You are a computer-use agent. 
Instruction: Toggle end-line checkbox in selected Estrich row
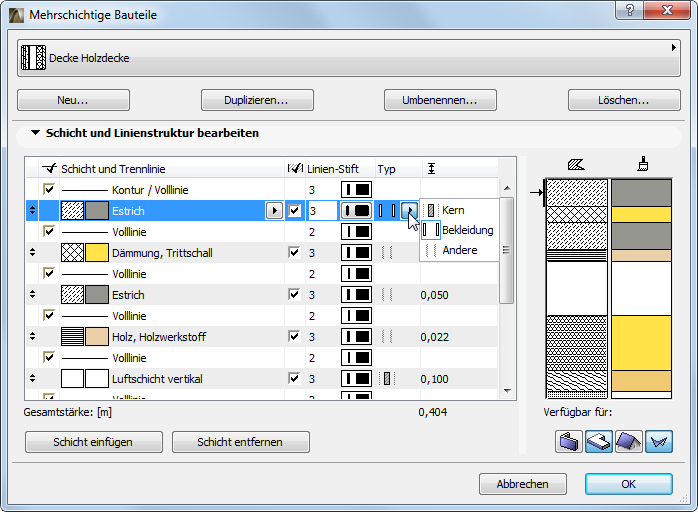tap(294, 210)
